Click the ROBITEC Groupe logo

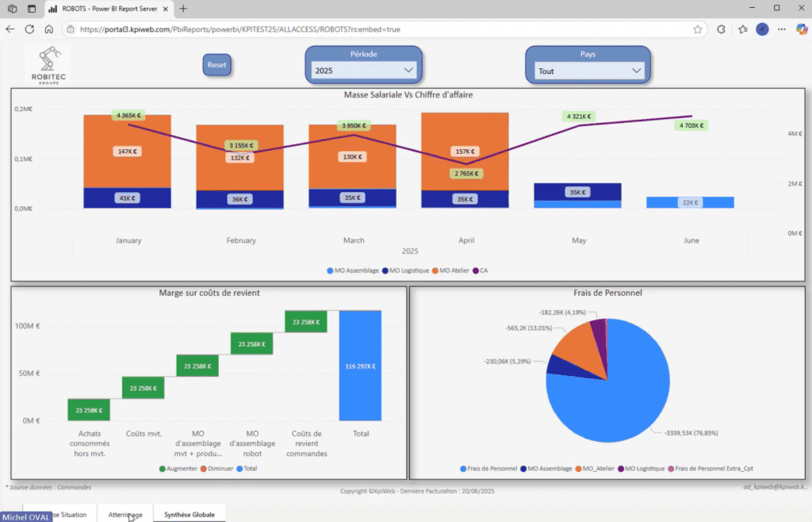[49, 66]
